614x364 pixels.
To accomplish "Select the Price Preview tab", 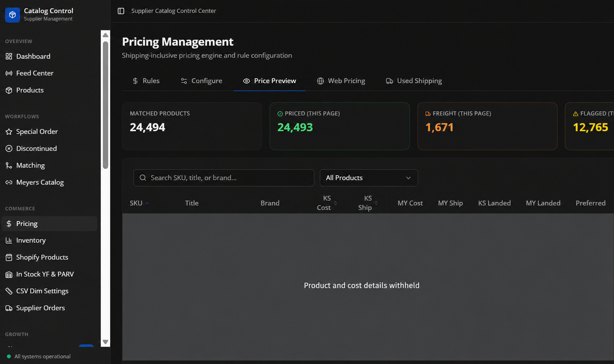I will [x=269, y=81].
